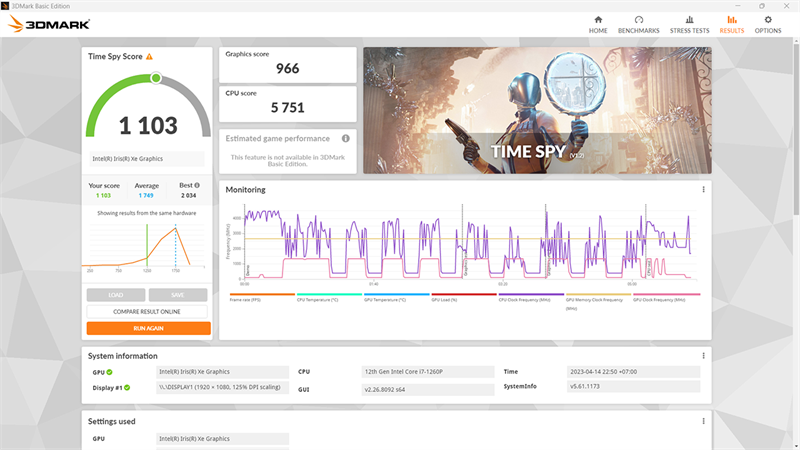Click the SystemInfo version v5.61.1173
Screen dimensions: 800x450
coord(633,386)
